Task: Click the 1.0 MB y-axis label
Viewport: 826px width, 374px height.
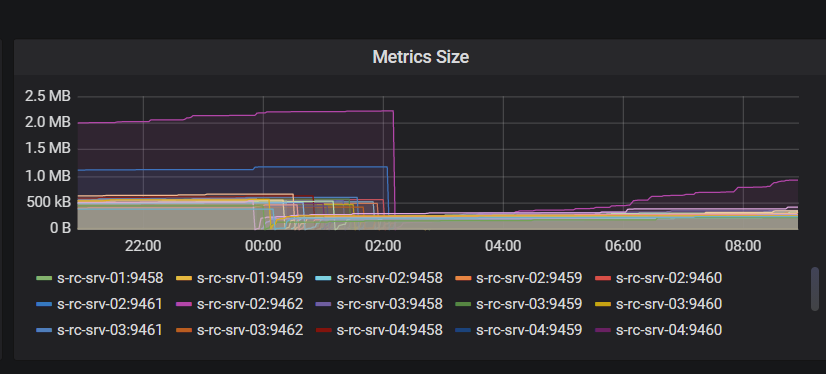Action: tap(47, 176)
